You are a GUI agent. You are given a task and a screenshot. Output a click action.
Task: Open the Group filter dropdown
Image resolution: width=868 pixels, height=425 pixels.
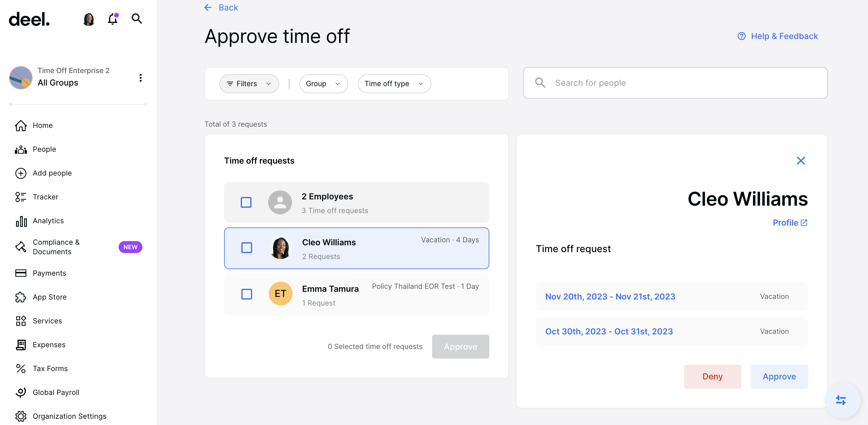(x=323, y=83)
